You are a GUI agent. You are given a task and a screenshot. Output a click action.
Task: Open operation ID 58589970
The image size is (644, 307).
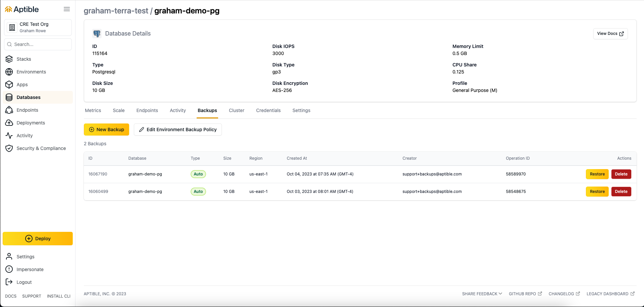tap(516, 174)
